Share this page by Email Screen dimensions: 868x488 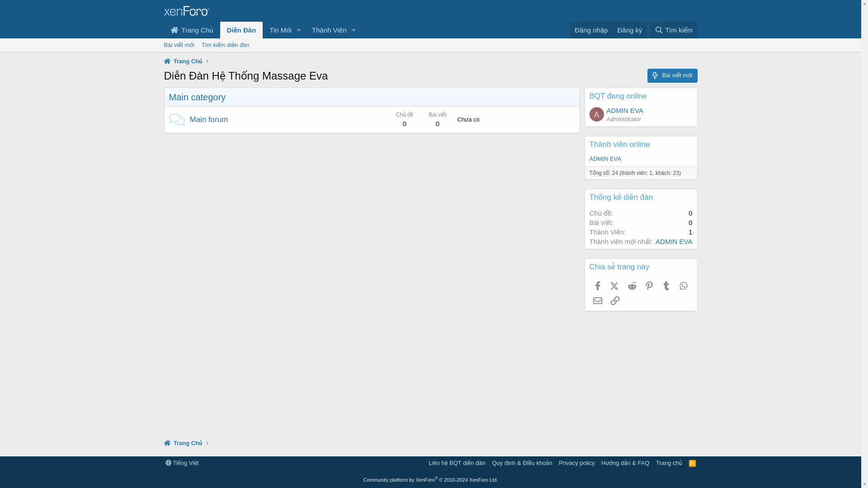click(598, 301)
